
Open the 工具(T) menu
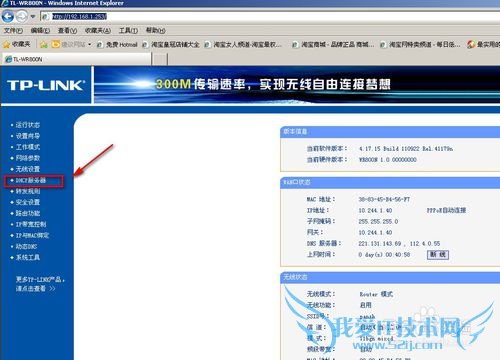pyautogui.click(x=128, y=31)
